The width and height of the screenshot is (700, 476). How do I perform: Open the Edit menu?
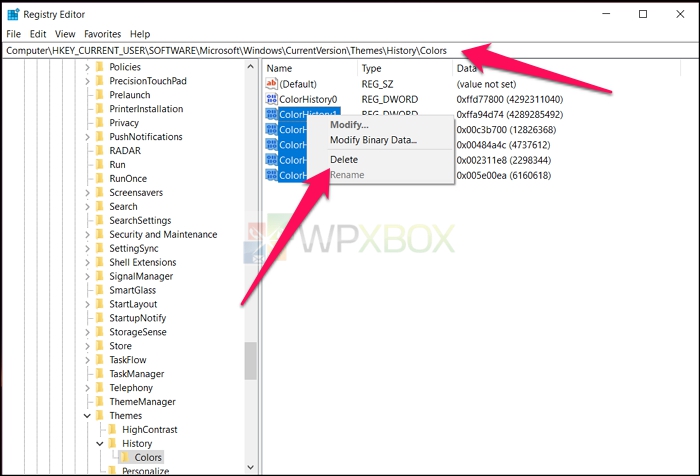38,34
